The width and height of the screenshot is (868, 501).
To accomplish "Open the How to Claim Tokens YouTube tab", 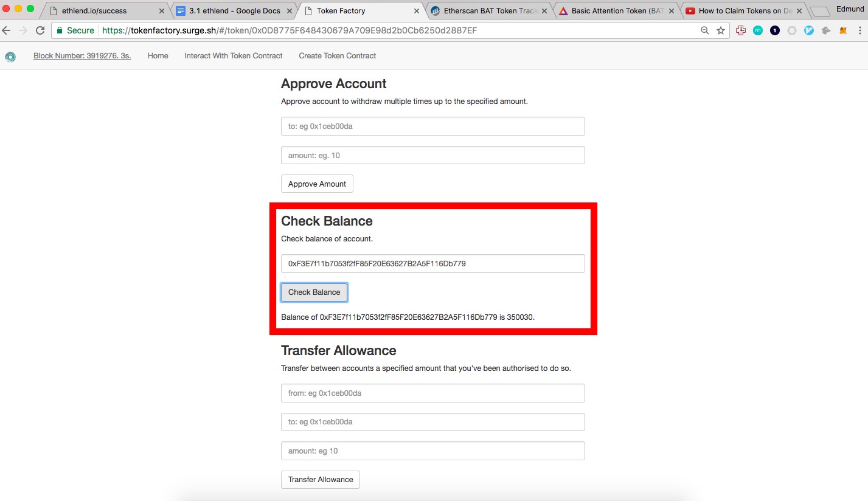I will pyautogui.click(x=745, y=11).
